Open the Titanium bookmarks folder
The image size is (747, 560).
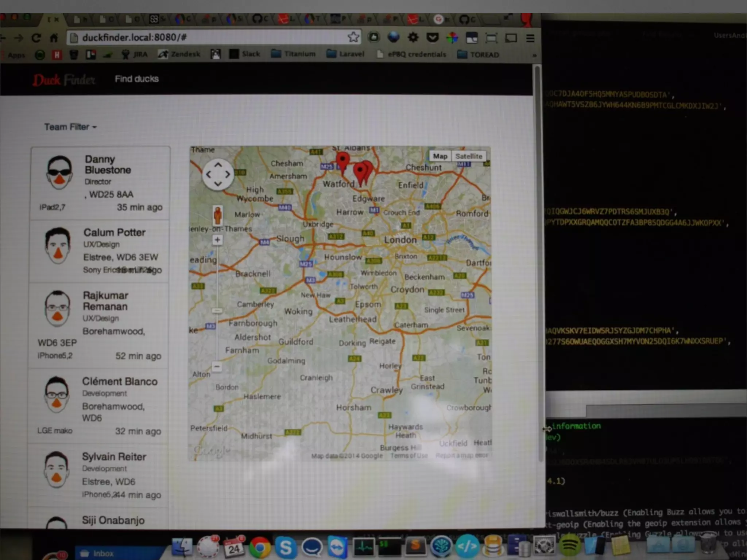click(294, 54)
